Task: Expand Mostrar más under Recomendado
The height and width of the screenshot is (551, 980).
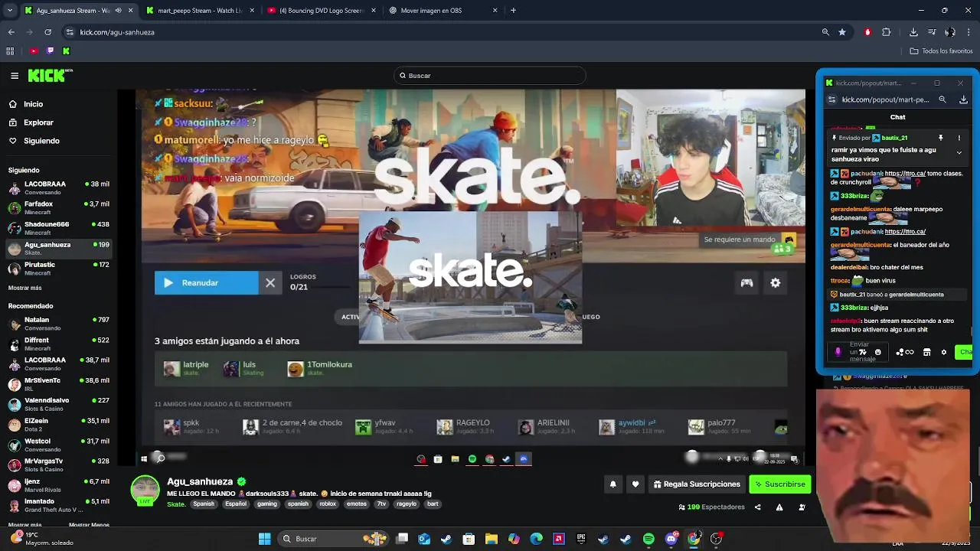Action: 24,525
